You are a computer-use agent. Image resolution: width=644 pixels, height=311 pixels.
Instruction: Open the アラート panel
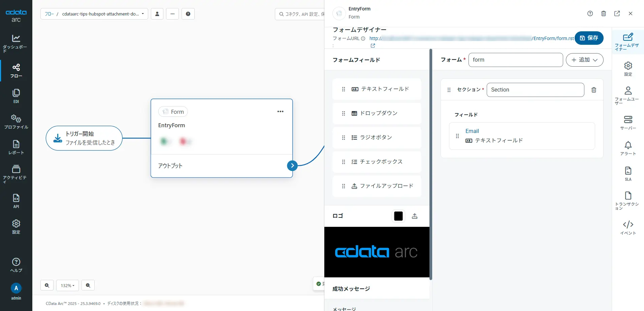point(627,147)
